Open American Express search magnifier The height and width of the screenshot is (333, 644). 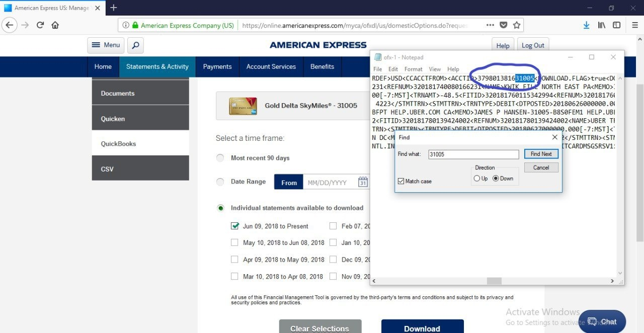click(135, 45)
